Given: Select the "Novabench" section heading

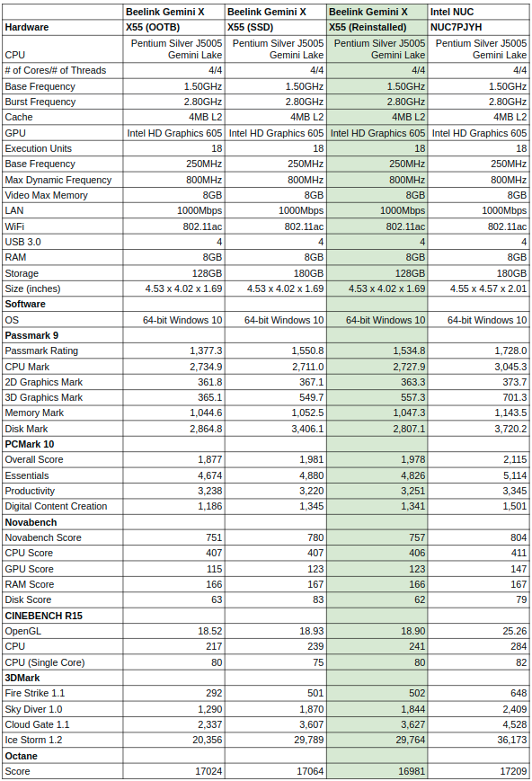Looking at the screenshot, I should click(x=31, y=522).
